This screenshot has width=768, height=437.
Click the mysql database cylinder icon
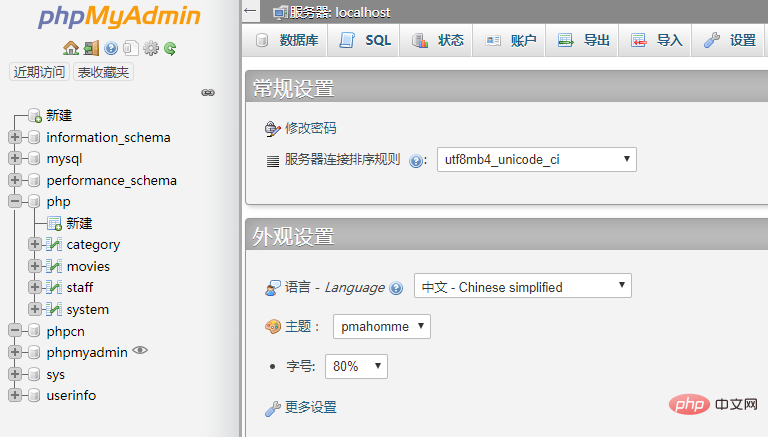click(34, 158)
